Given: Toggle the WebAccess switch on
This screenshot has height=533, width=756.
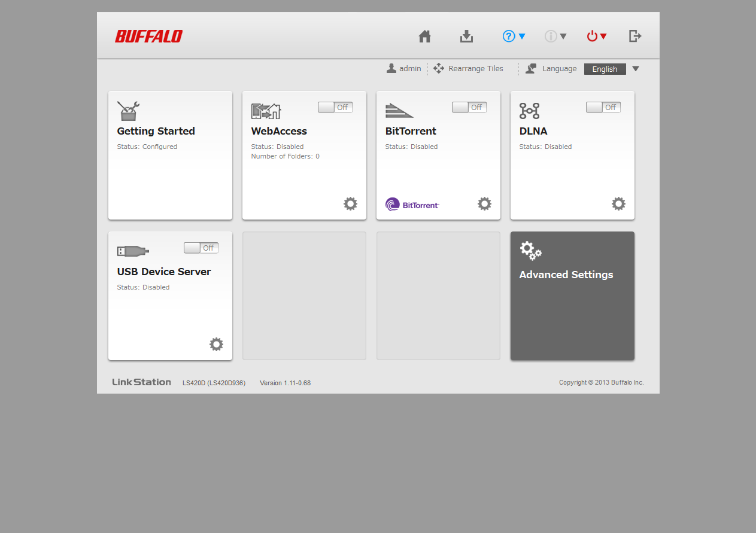Looking at the screenshot, I should click(x=335, y=107).
